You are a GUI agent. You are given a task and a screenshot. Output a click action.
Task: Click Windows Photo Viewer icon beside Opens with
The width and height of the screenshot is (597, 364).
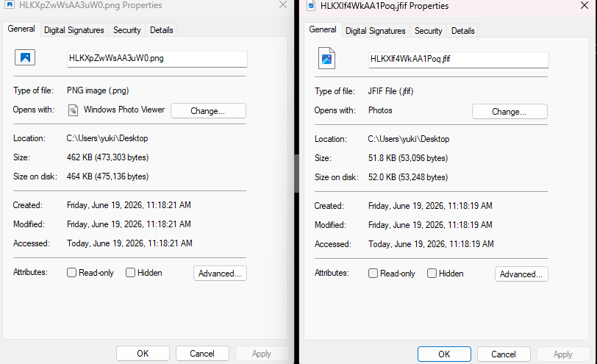tap(73, 110)
